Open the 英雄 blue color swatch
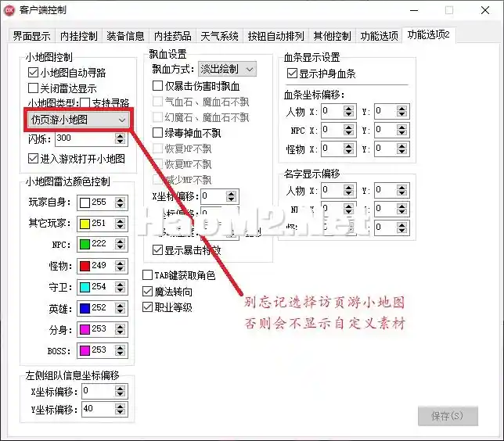The height and width of the screenshot is (441, 504). [85, 308]
